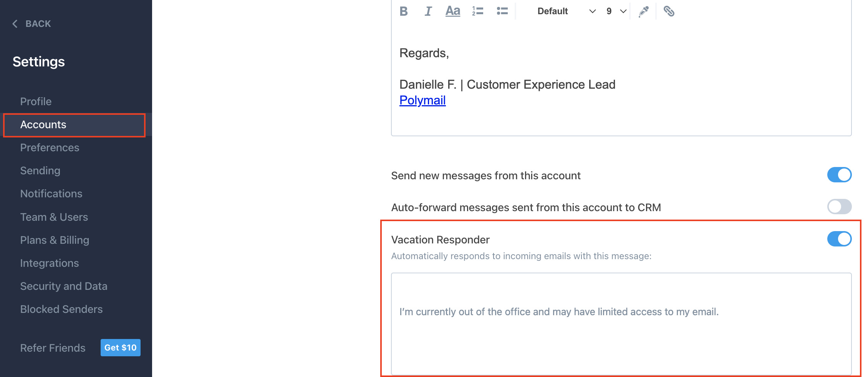Click the Aa text style icon
The height and width of the screenshot is (377, 868).
click(452, 12)
